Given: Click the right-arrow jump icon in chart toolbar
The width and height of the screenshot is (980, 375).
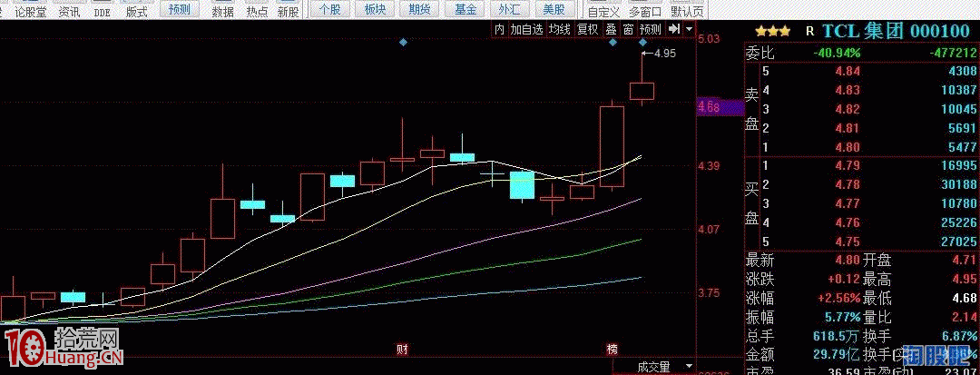Looking at the screenshot, I should click(x=673, y=29).
